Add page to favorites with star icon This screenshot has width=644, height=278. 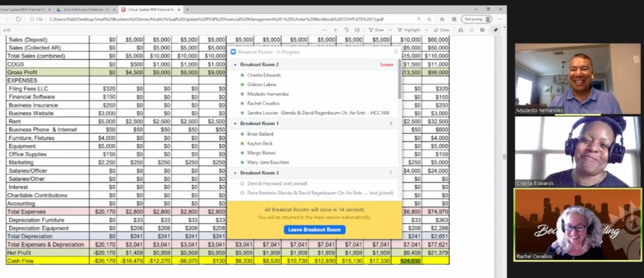tap(429, 19)
